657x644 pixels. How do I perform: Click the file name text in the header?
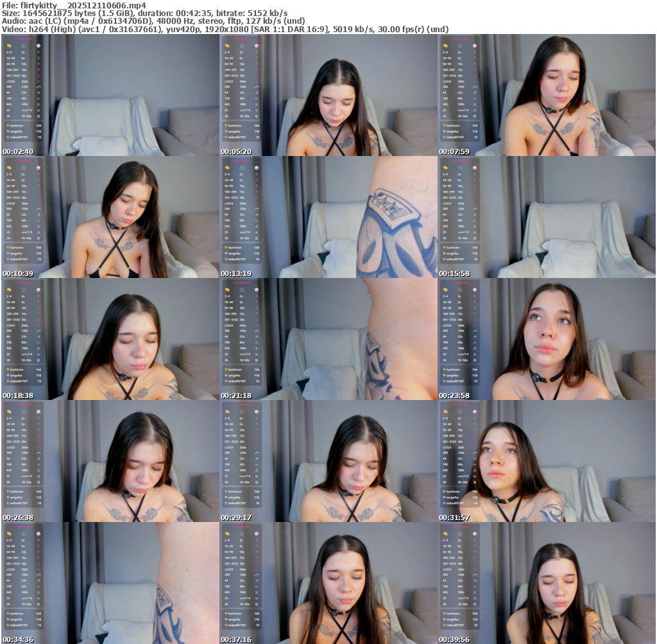tap(74, 5)
